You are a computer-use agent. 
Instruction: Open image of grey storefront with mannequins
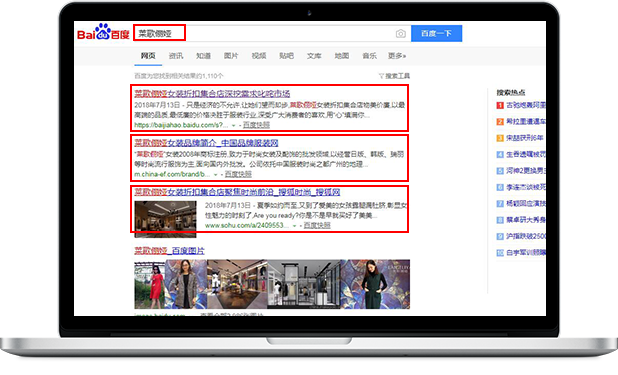pos(304,284)
